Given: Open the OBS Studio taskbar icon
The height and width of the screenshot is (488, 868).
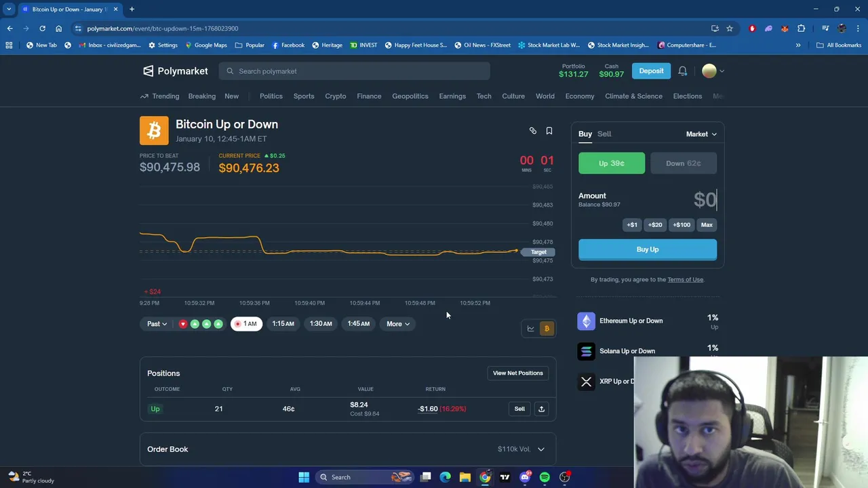Looking at the screenshot, I should coord(565,477).
